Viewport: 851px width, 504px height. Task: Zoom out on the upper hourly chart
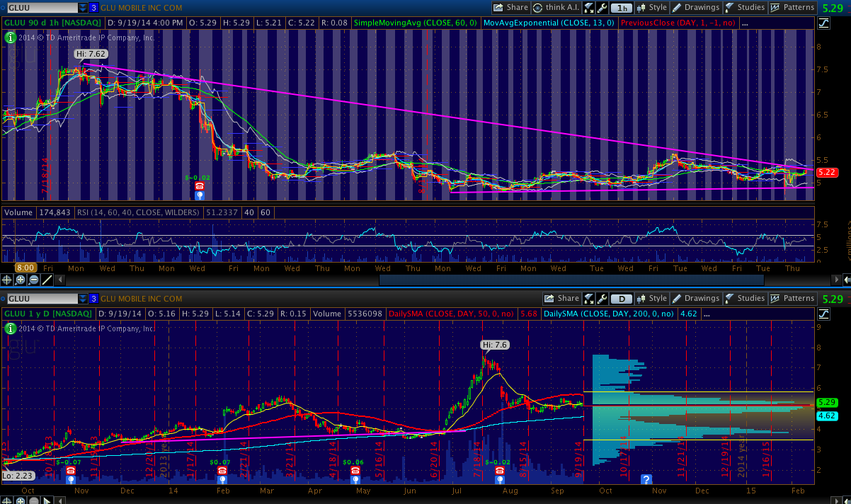click(33, 280)
